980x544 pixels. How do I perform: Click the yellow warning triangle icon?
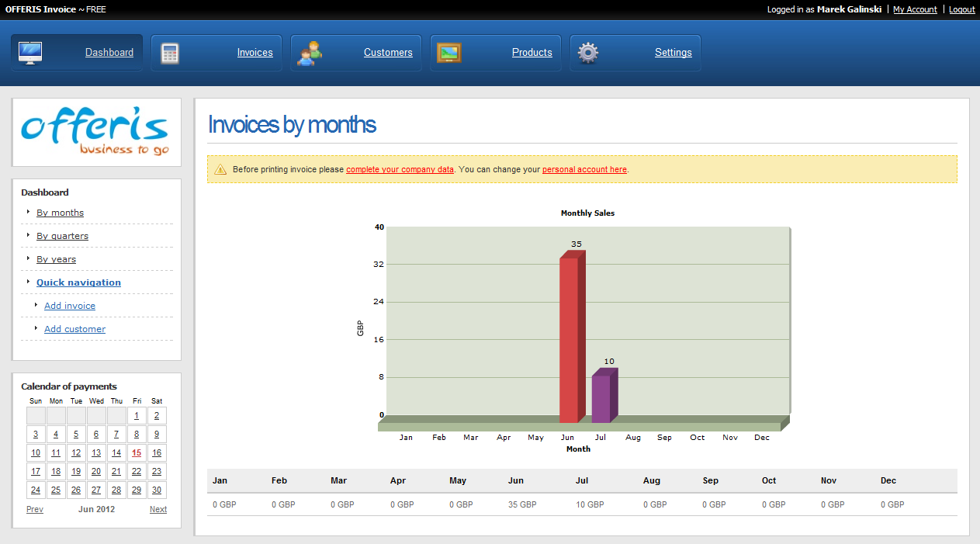[x=220, y=169]
